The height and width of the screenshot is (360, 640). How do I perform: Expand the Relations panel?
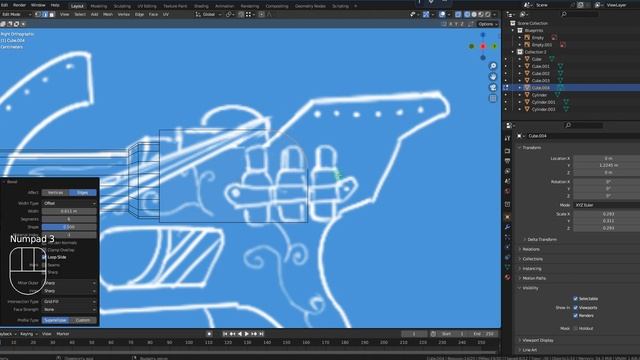[x=531, y=249]
